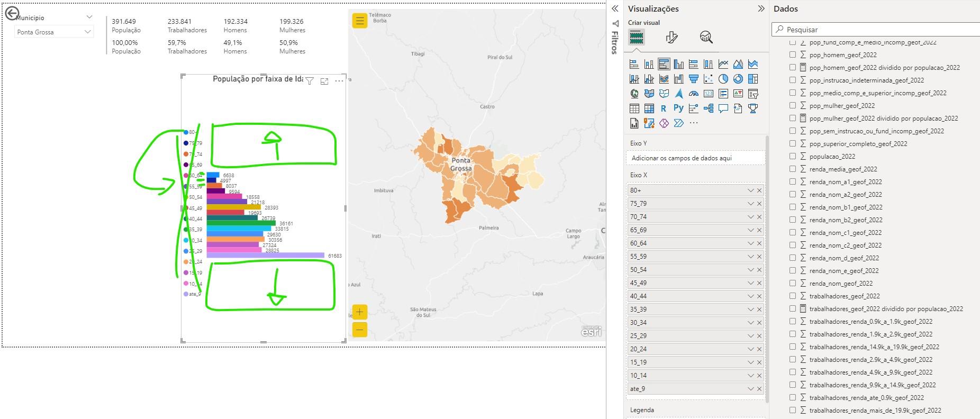The width and height of the screenshot is (980, 419).
Task: Check the renda_nom_a1_geof_2022 field
Action: (793, 181)
